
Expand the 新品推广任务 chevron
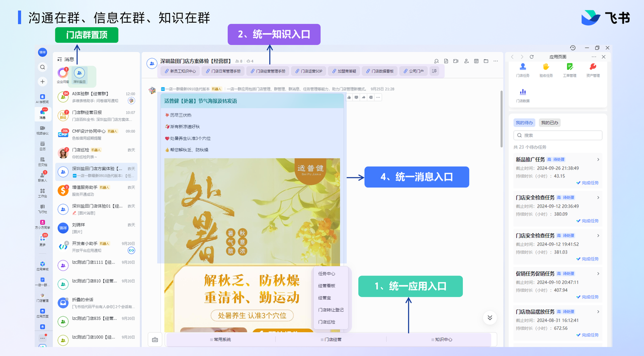(x=598, y=159)
